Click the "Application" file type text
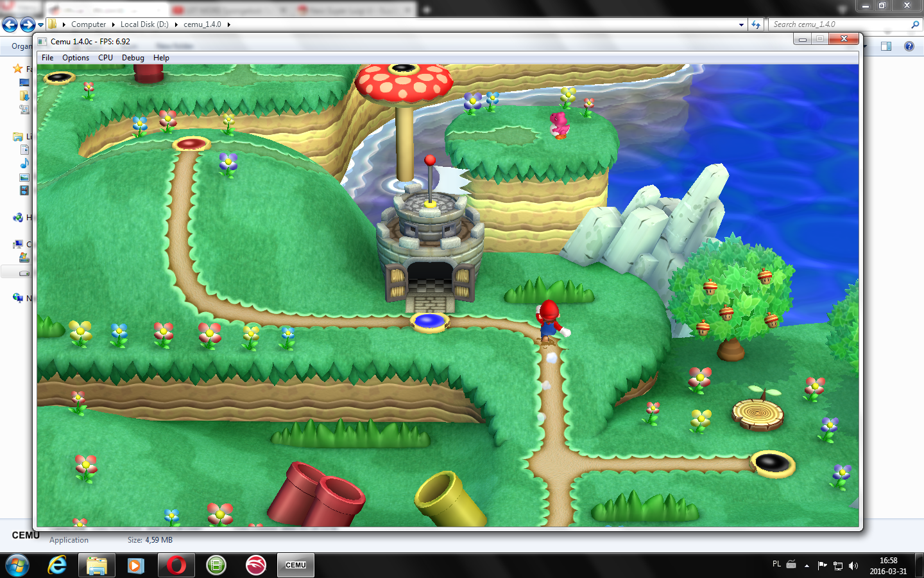 [69, 540]
